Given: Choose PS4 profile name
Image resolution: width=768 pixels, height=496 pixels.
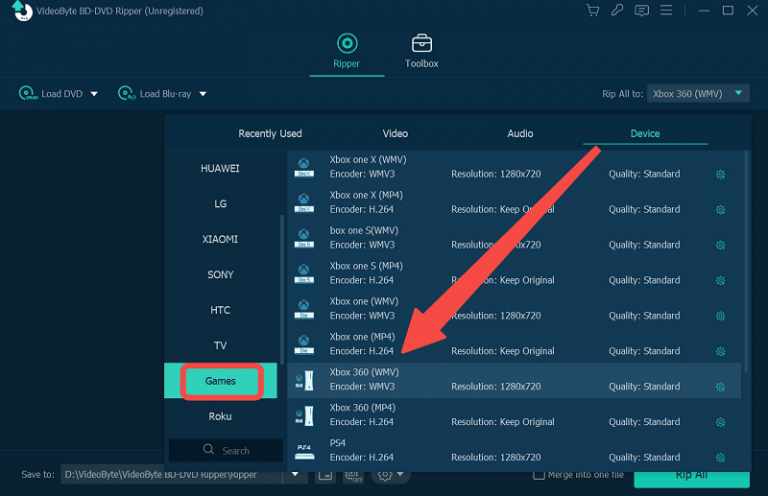Looking at the screenshot, I should point(337,443).
